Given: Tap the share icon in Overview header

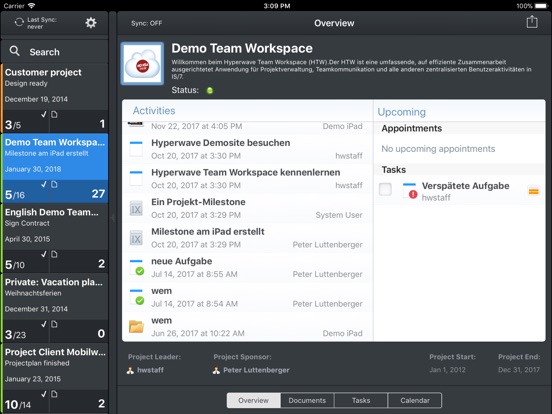Looking at the screenshot, I should (x=532, y=22).
